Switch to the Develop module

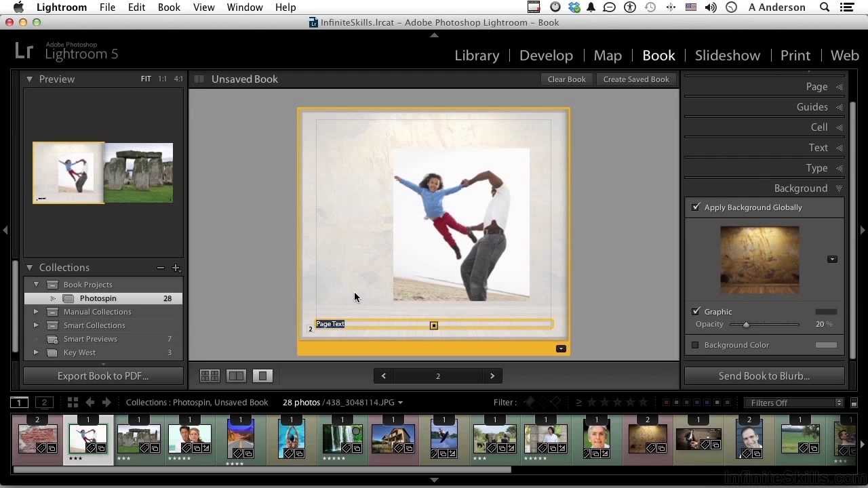point(546,56)
